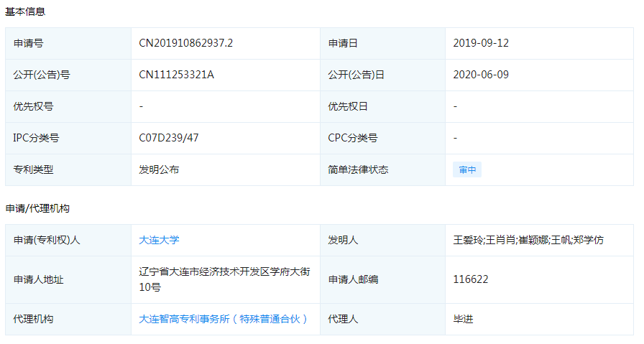Open the 大连智高专利事务所 agency link
The width and height of the screenshot is (644, 344).
(x=223, y=319)
